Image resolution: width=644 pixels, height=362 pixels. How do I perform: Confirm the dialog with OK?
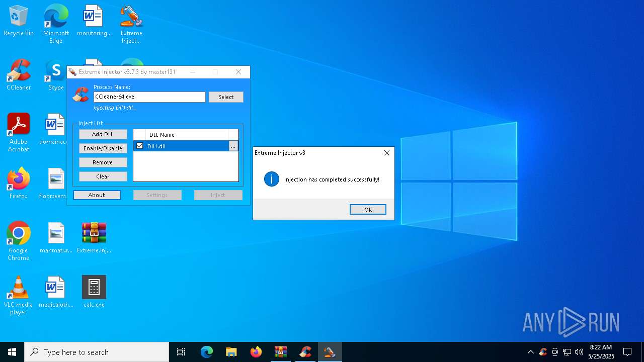point(368,210)
